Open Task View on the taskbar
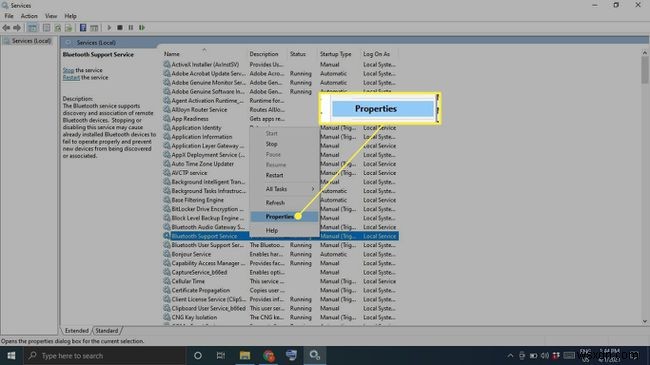The height and width of the screenshot is (365, 650). click(x=221, y=356)
